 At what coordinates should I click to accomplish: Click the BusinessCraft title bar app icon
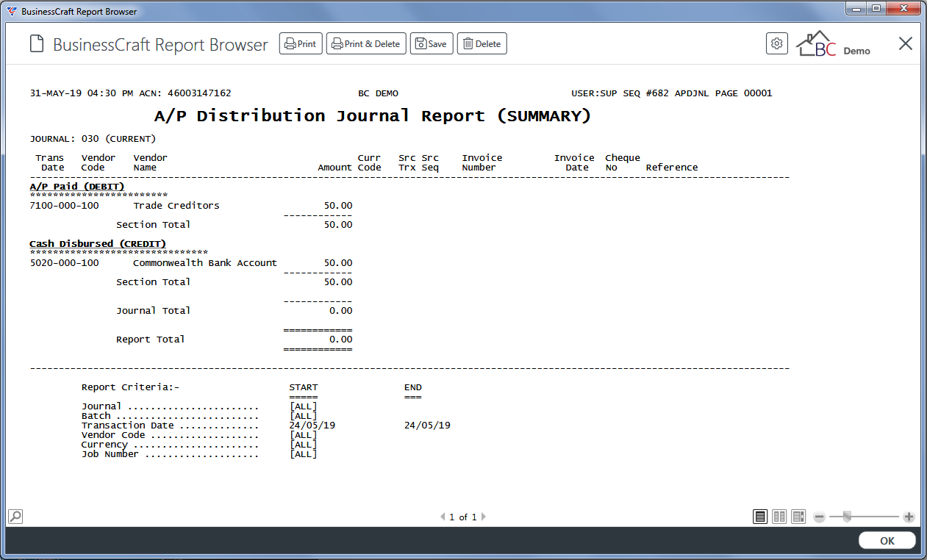tap(12, 12)
